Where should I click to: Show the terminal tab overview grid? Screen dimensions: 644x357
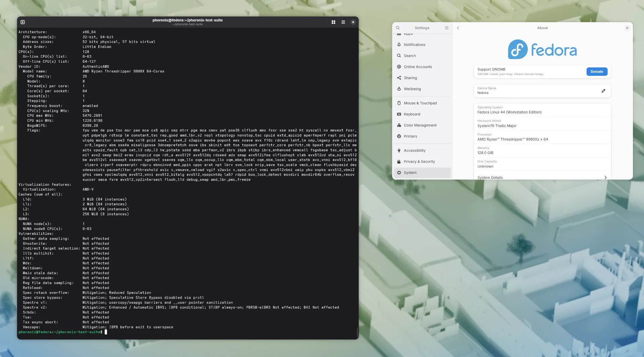[333, 22]
